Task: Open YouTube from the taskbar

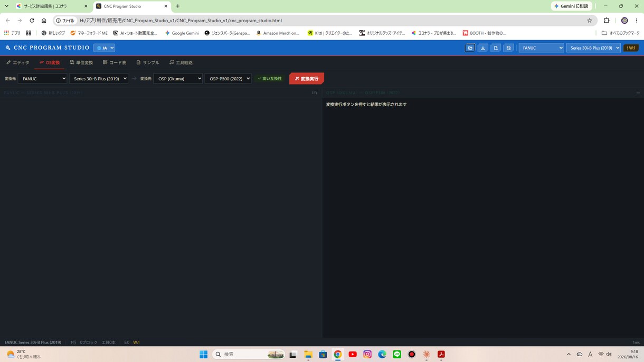Action: click(353, 354)
